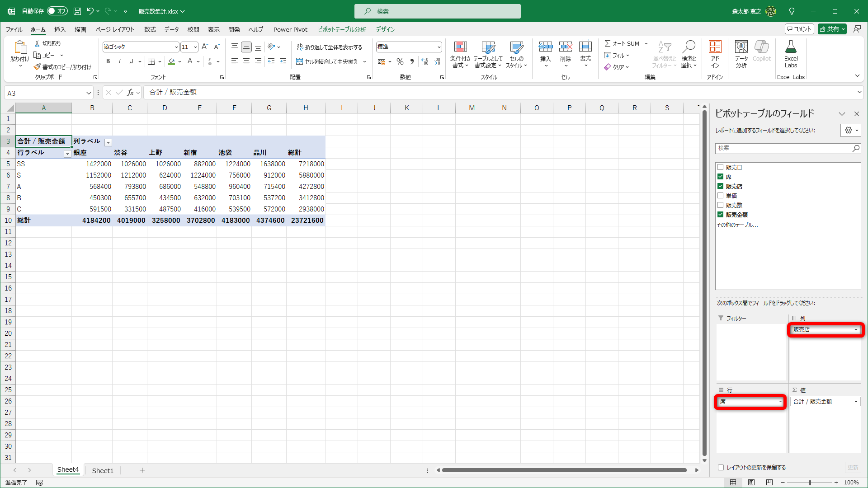The height and width of the screenshot is (488, 868).
Task: Click the Insert Function fx icon
Action: click(x=130, y=93)
